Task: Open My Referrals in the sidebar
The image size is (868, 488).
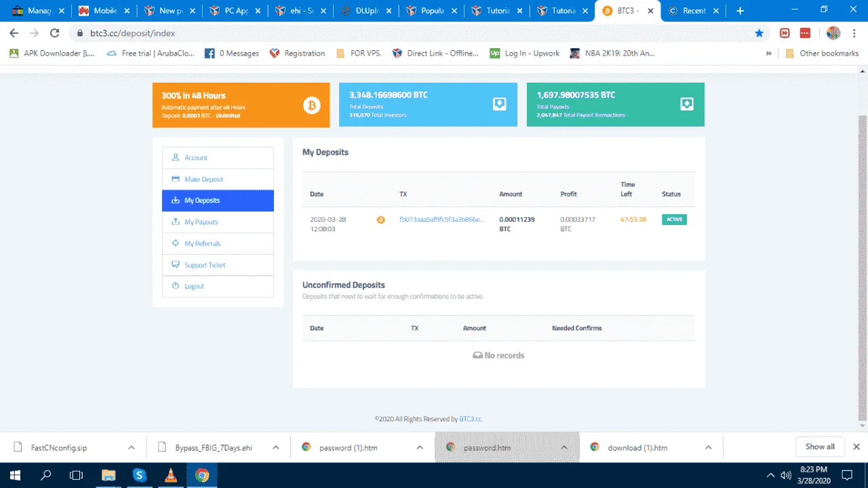Action: (x=218, y=244)
